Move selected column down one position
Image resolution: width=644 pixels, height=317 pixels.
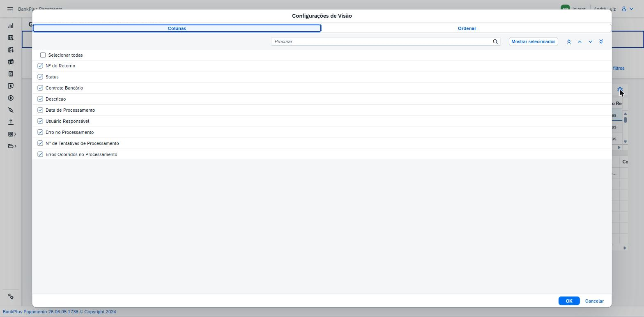(x=590, y=41)
